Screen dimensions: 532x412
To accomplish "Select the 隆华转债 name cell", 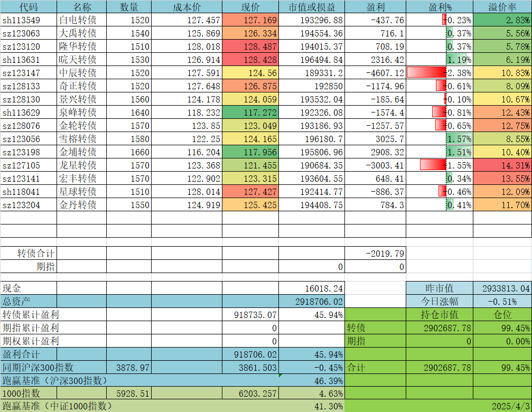I will pos(82,46).
